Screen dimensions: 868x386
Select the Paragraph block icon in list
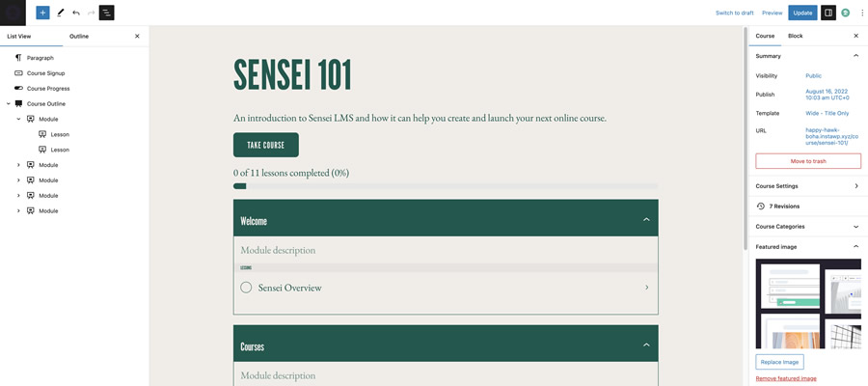(x=18, y=58)
